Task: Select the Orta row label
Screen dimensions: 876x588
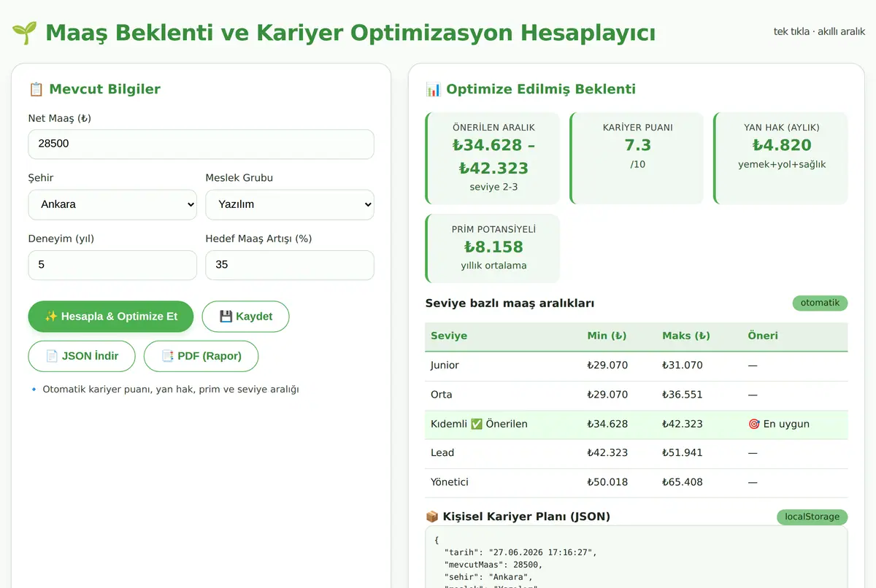Action: [442, 395]
